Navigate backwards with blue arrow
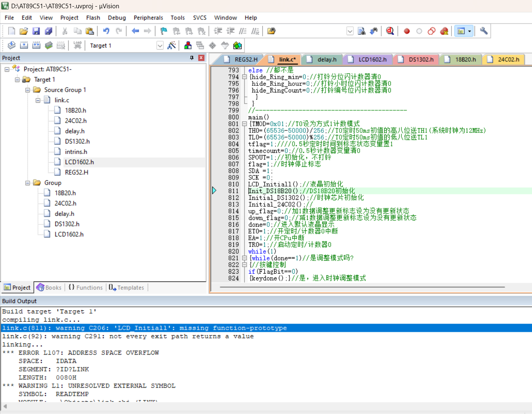532x414 pixels. 135,31
